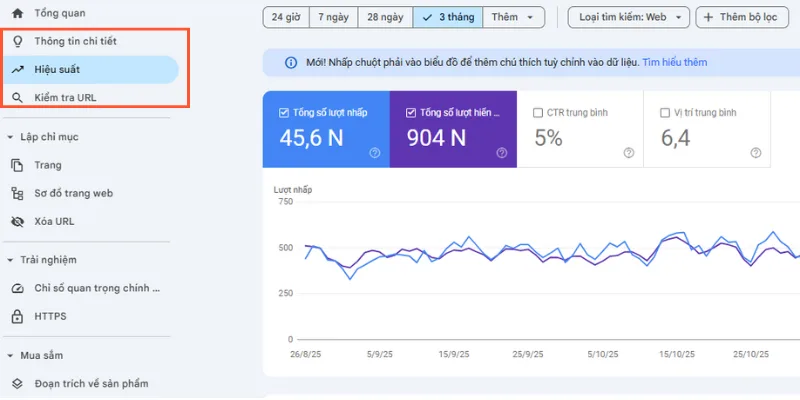Click the plus icon in Thêm bộ lọc
Image resolution: width=800 pixels, height=400 pixels.
pyautogui.click(x=708, y=17)
